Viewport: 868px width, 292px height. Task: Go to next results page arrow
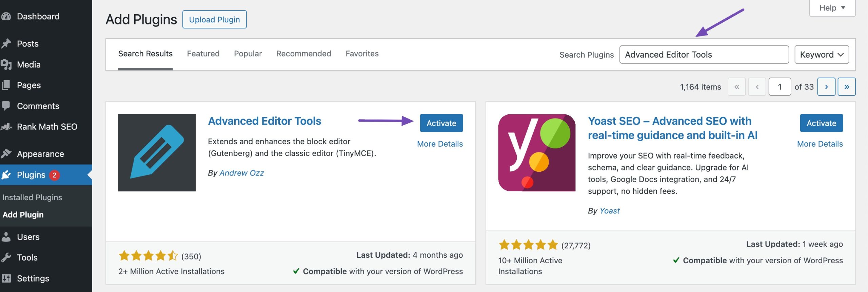tap(826, 87)
